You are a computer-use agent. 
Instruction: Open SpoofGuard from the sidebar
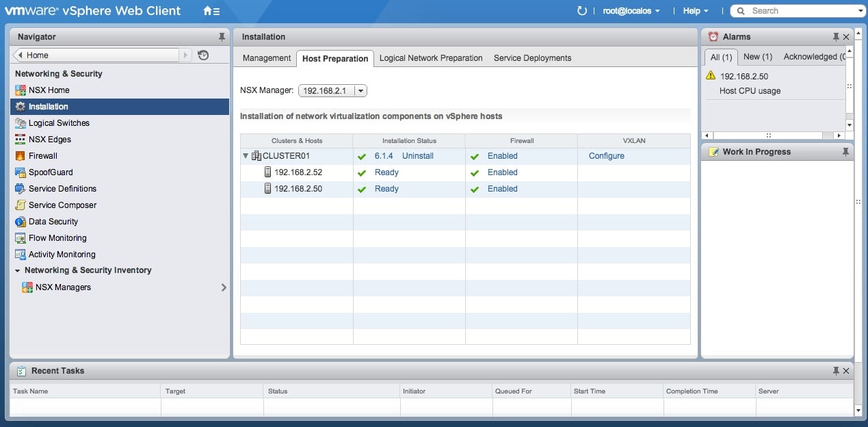tap(50, 172)
